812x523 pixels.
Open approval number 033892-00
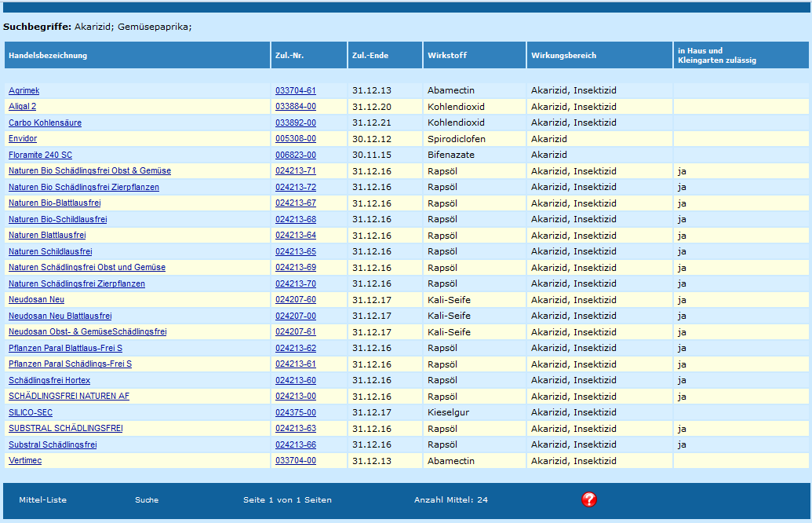[x=296, y=123]
